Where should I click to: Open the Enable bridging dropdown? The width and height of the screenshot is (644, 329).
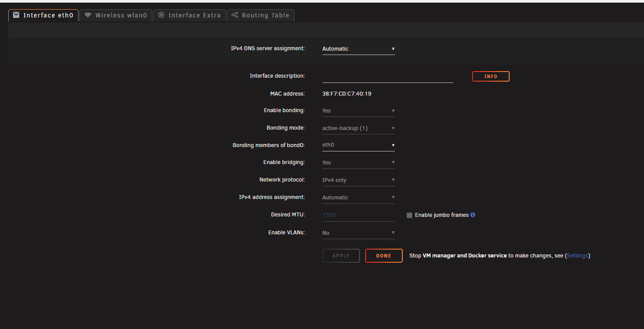(x=358, y=163)
